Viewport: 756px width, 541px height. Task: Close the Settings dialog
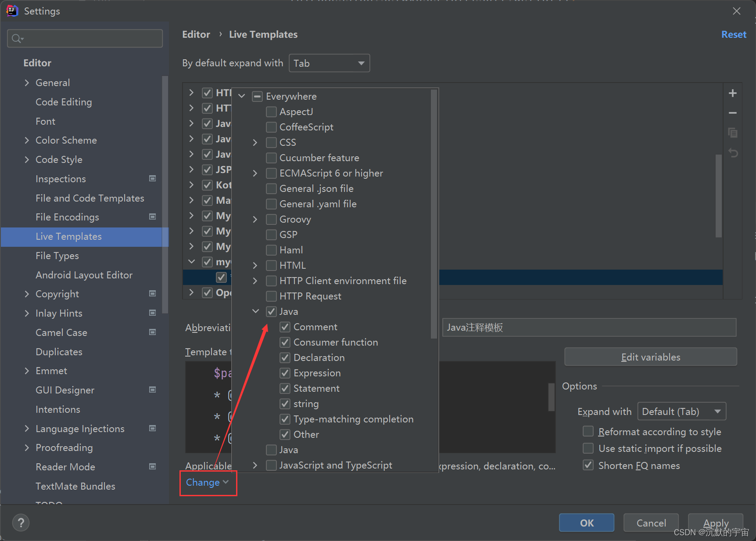[x=736, y=11]
